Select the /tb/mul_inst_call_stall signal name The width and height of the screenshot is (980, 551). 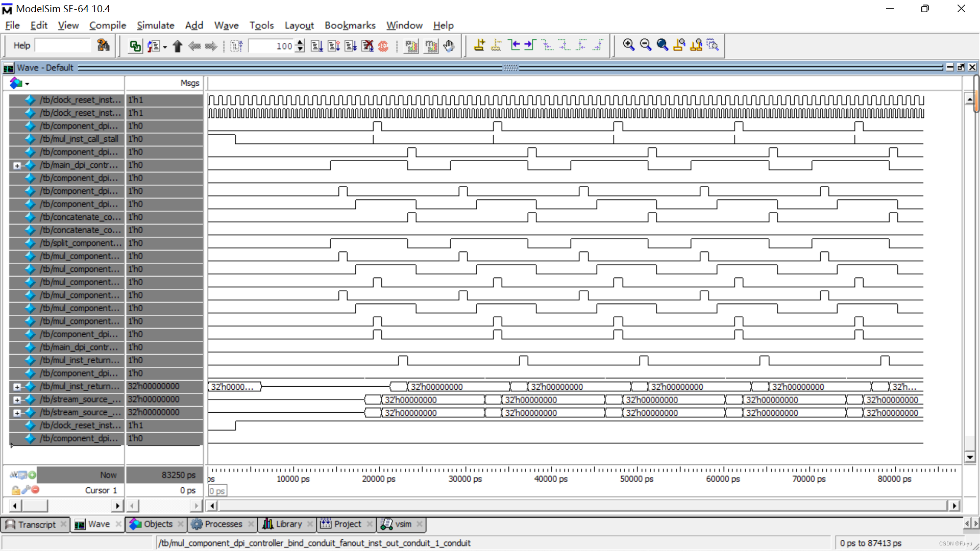[x=79, y=139]
